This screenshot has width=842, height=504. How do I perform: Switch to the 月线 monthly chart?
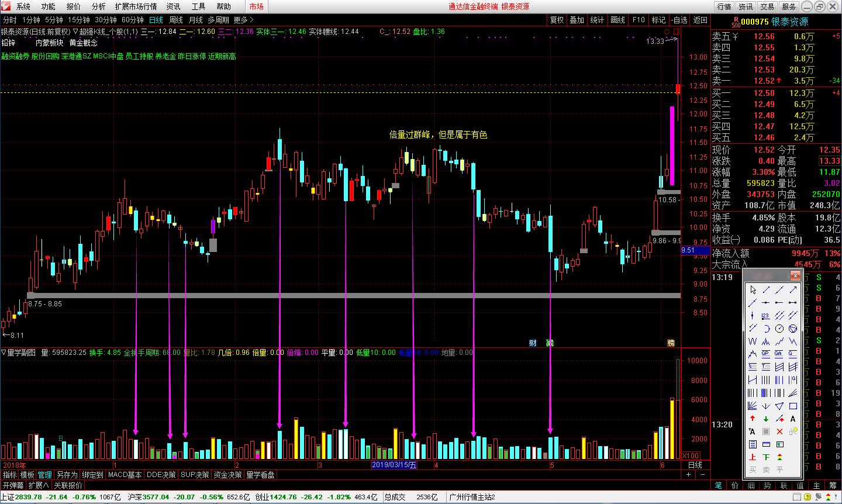pyautogui.click(x=195, y=20)
